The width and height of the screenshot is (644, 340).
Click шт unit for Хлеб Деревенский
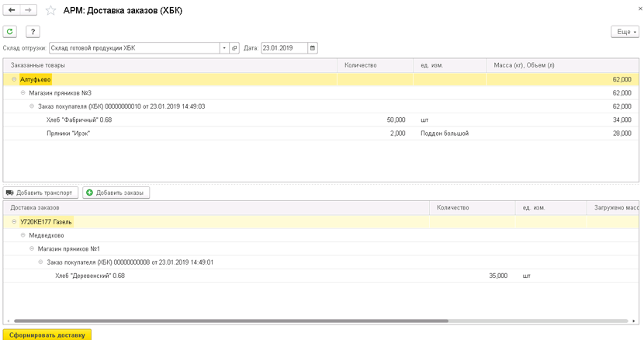[x=527, y=276]
